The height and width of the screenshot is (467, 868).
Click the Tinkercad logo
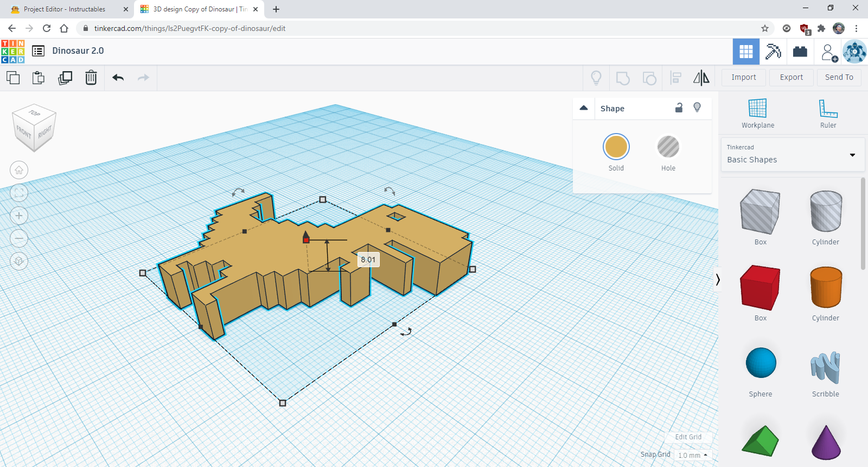[13, 52]
